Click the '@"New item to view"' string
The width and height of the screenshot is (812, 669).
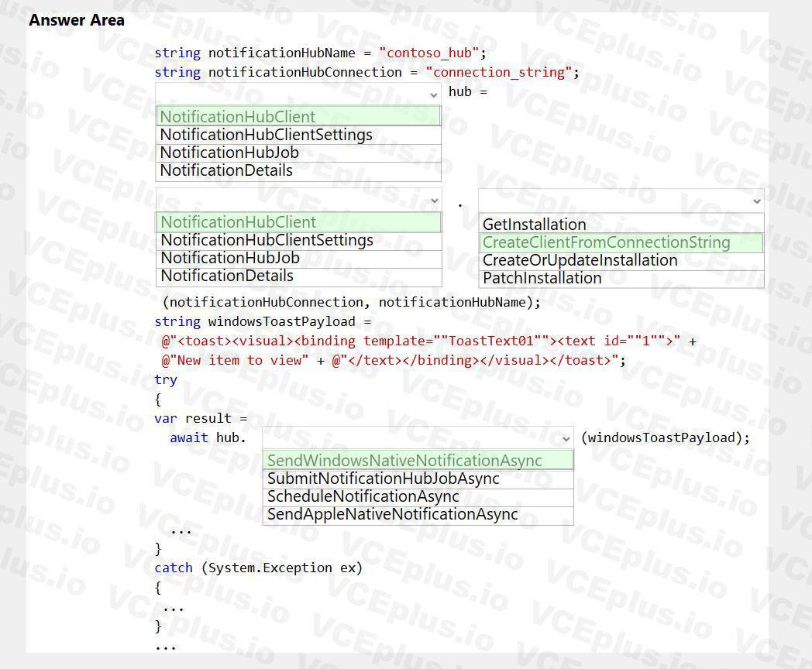click(x=235, y=361)
